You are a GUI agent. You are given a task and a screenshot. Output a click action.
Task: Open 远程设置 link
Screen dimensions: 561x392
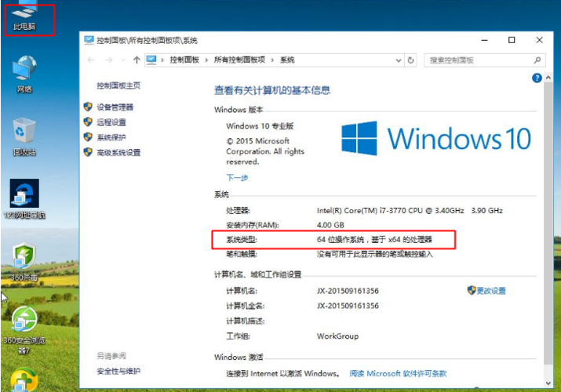tap(111, 122)
